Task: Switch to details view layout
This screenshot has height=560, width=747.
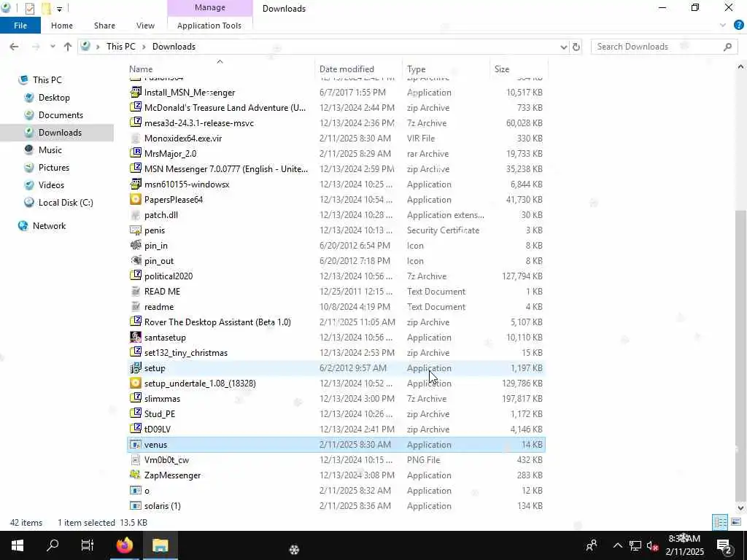Action: [x=720, y=522]
